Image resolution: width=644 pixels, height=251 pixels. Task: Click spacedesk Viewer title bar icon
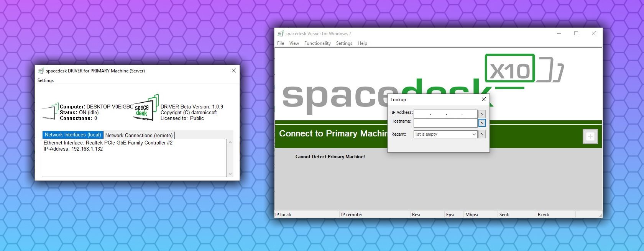pyautogui.click(x=281, y=34)
